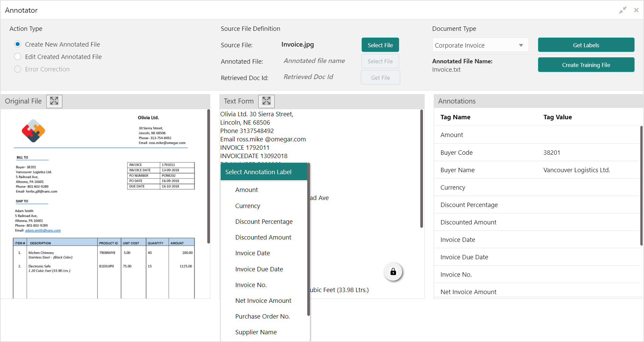The height and width of the screenshot is (342, 644).
Task: Expand the Text Form panel to full view
Action: click(266, 101)
